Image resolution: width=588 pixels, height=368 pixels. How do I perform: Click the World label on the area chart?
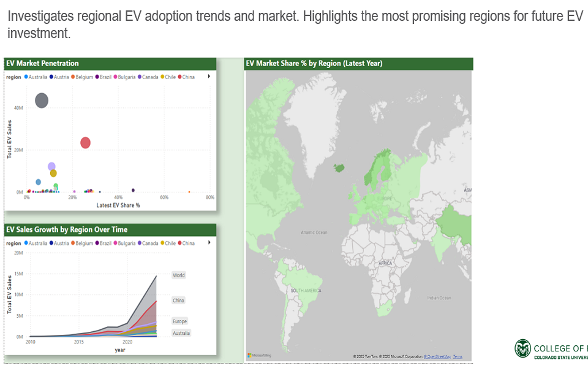pos(178,275)
